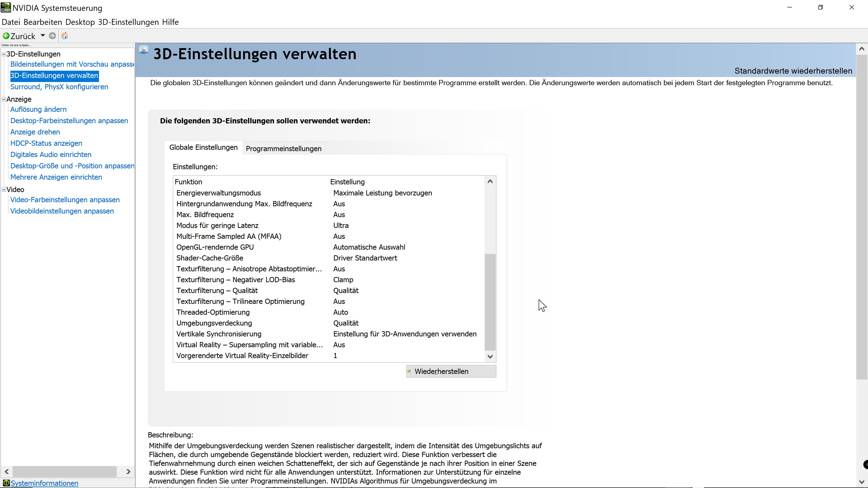
Task: Click the forward navigation arrow icon
Action: [x=52, y=36]
